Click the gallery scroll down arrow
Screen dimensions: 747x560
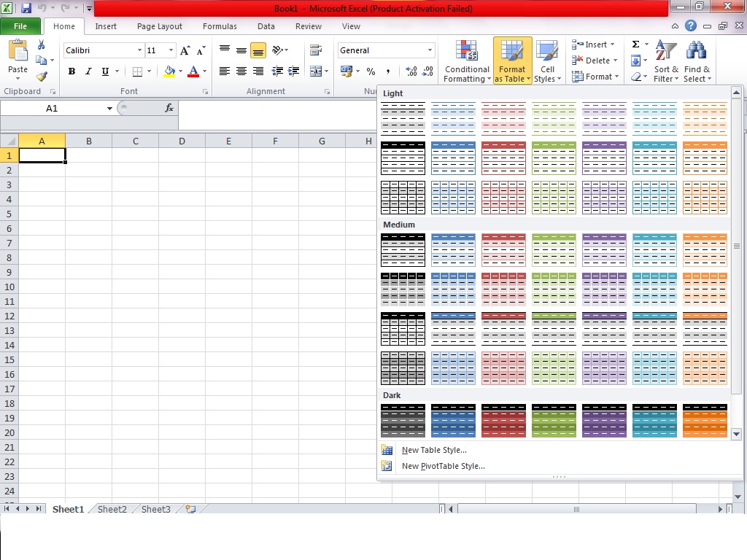736,434
